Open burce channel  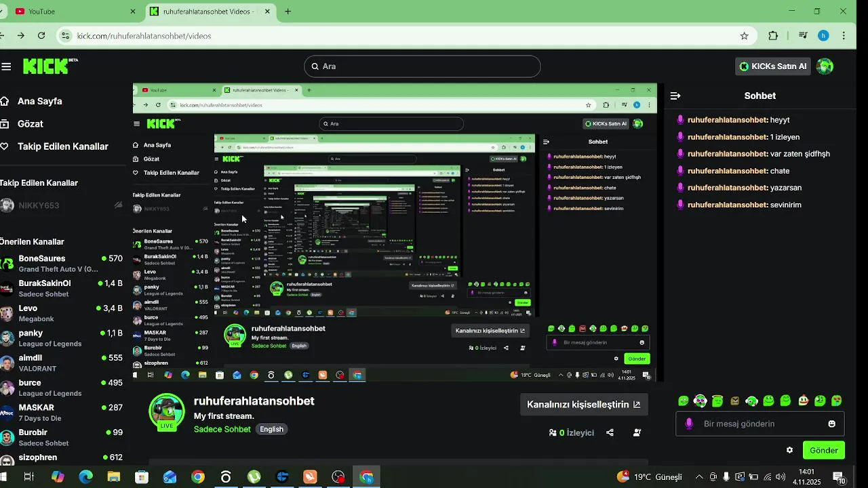pyautogui.click(x=62, y=388)
